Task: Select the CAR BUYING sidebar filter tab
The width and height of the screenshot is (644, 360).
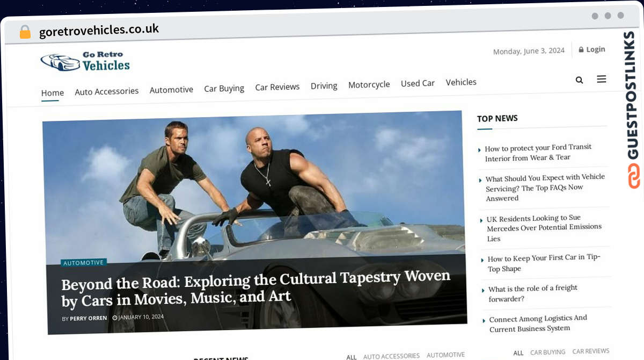Action: click(547, 352)
